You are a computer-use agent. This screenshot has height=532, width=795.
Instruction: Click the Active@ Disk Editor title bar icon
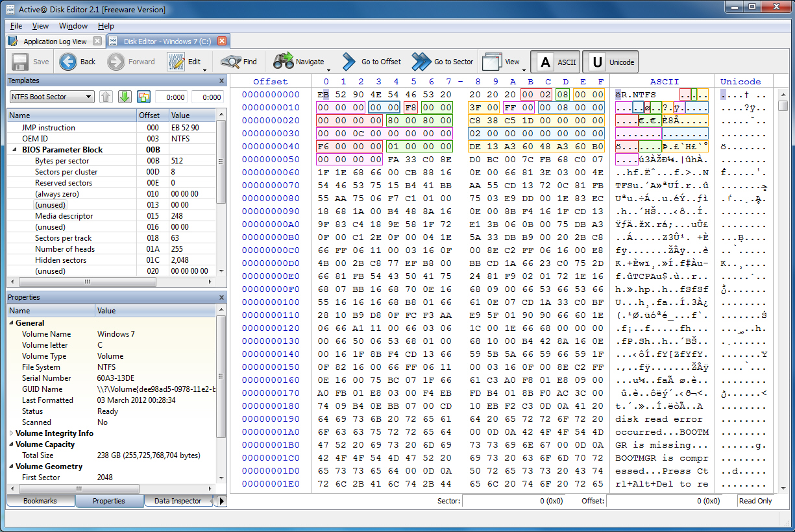[x=10, y=9]
